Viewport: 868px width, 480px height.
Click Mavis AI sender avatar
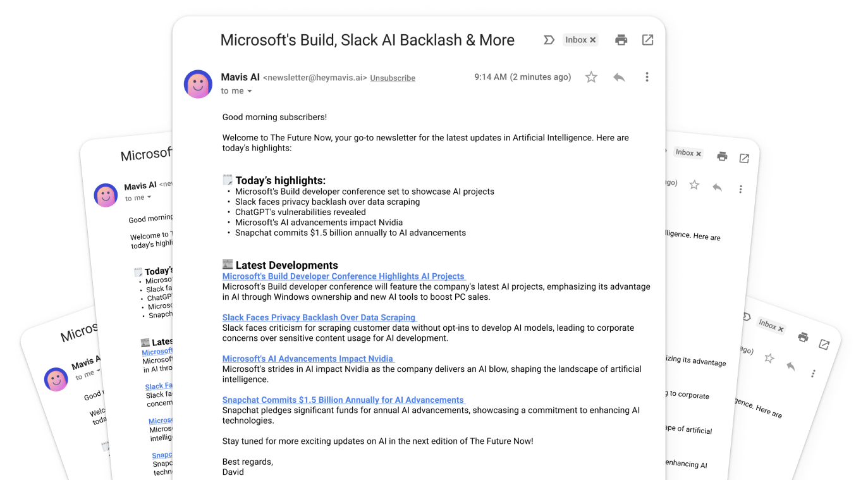point(198,84)
